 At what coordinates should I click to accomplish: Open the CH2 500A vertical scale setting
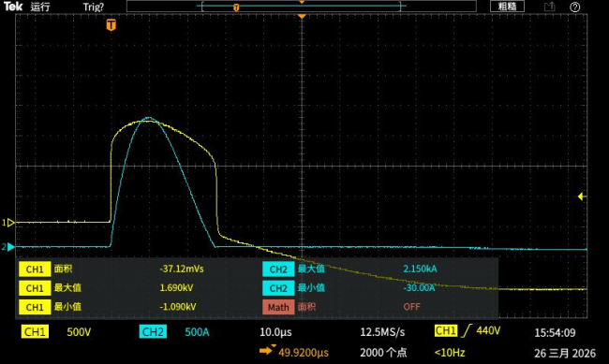coord(197,332)
